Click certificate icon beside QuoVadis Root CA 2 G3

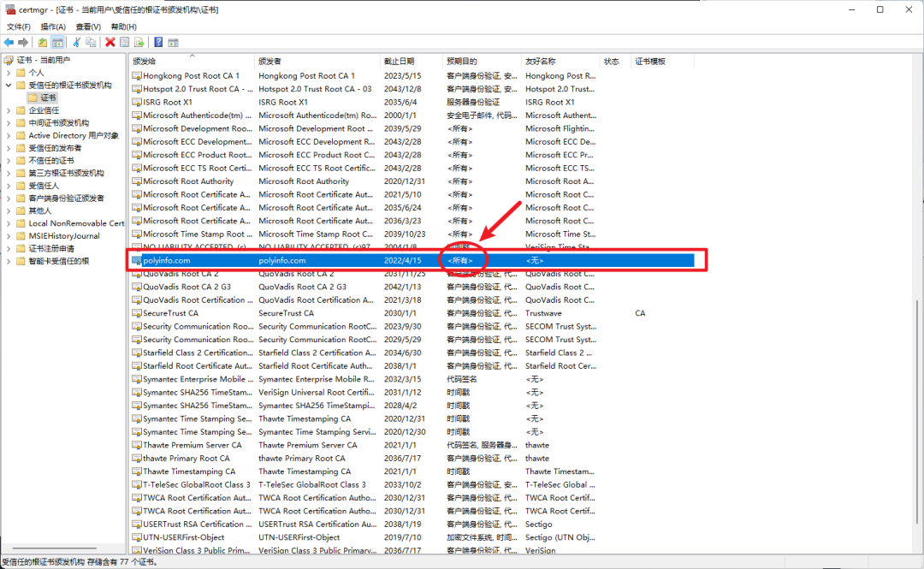(x=137, y=287)
